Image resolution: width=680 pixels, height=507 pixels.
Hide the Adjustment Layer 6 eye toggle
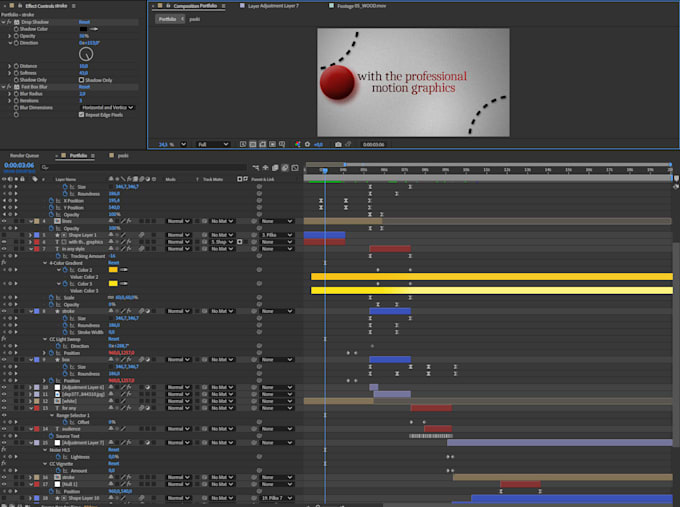(x=4, y=387)
